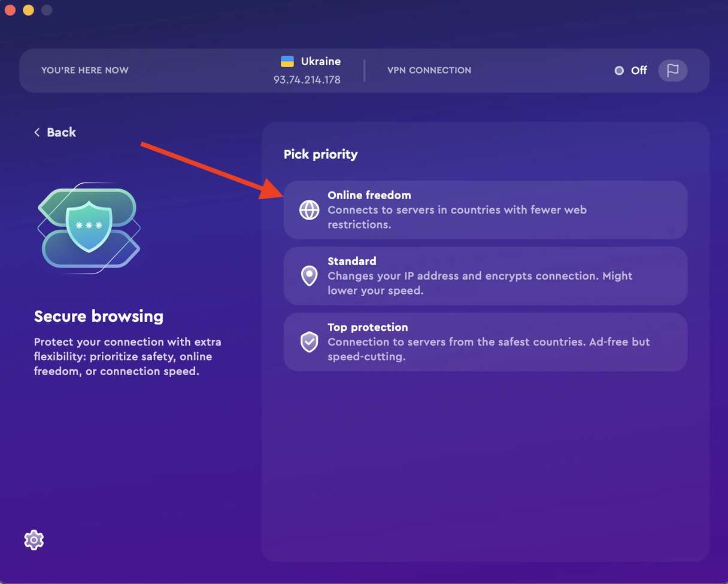Click the Ukraine location name
This screenshot has width=728, height=584.
point(321,61)
